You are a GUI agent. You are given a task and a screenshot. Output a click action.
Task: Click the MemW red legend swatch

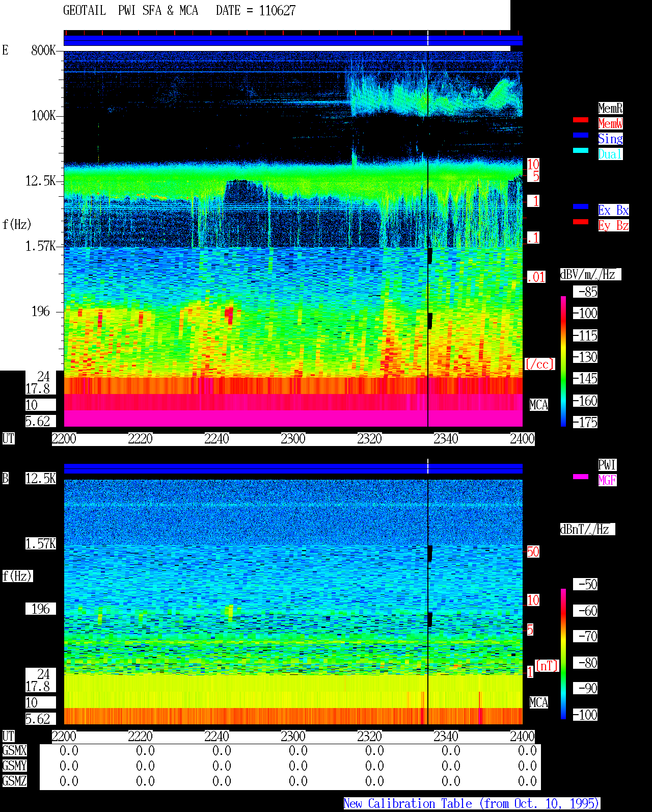coord(581,120)
